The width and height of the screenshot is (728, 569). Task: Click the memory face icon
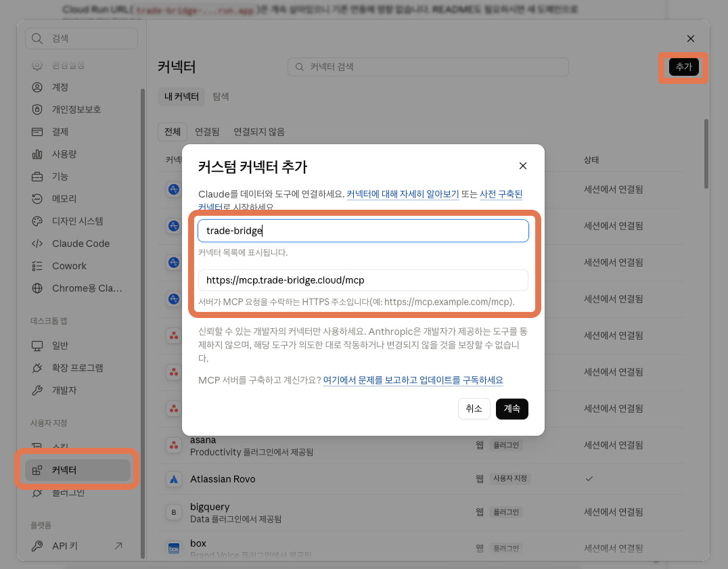tap(37, 199)
